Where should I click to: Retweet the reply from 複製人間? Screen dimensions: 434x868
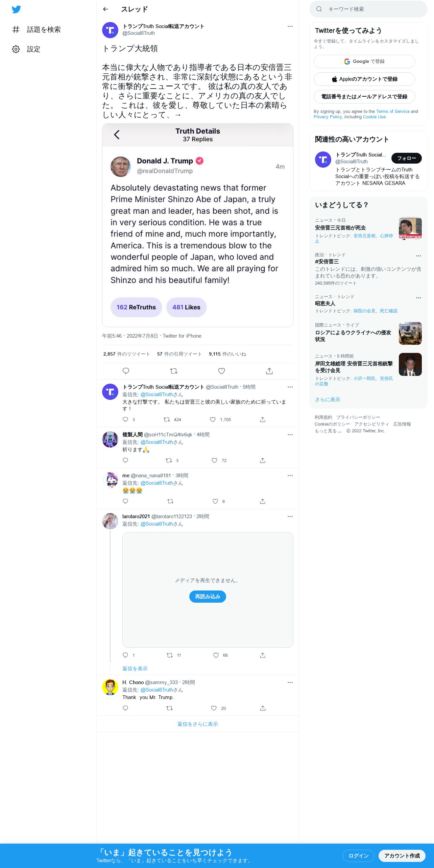click(x=169, y=460)
